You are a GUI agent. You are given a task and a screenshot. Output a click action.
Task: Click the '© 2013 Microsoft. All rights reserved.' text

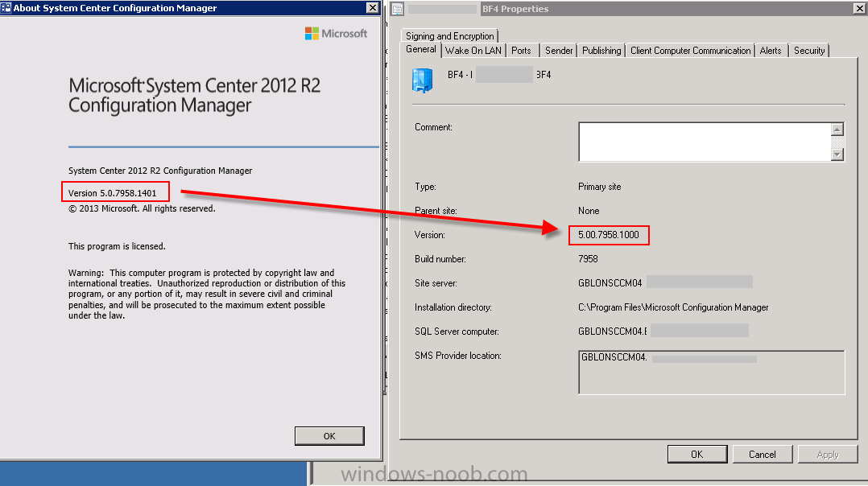coord(142,208)
